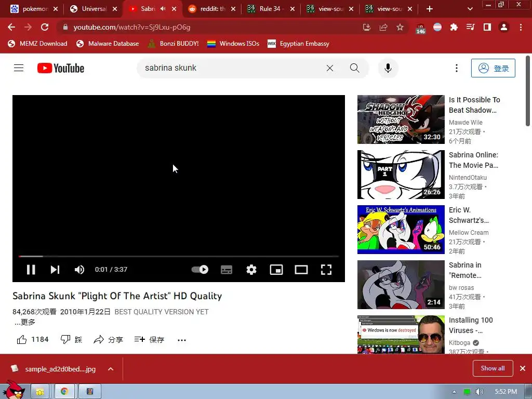Clear the search box with X
This screenshot has width=532, height=399.
[330, 68]
